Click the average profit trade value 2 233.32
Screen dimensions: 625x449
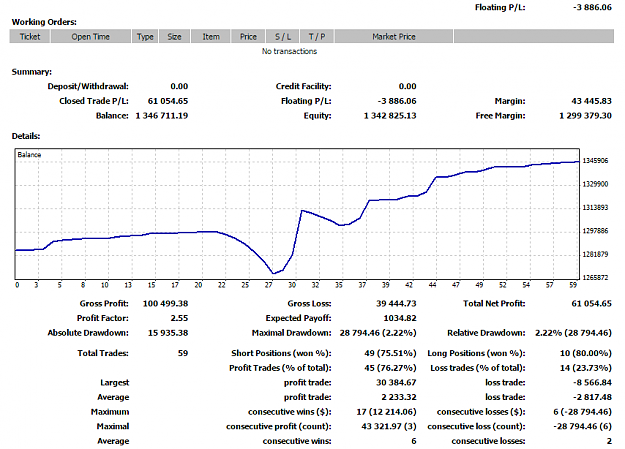[x=399, y=397]
